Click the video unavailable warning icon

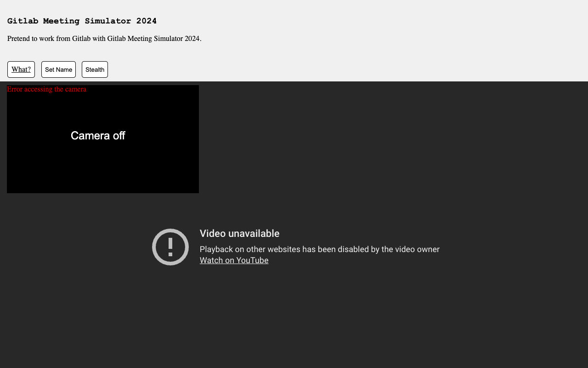(x=170, y=247)
